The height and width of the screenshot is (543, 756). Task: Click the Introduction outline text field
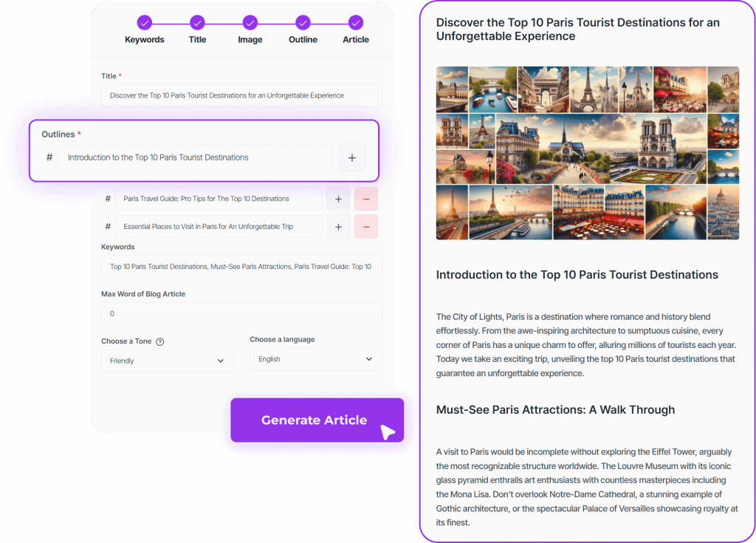[195, 157]
